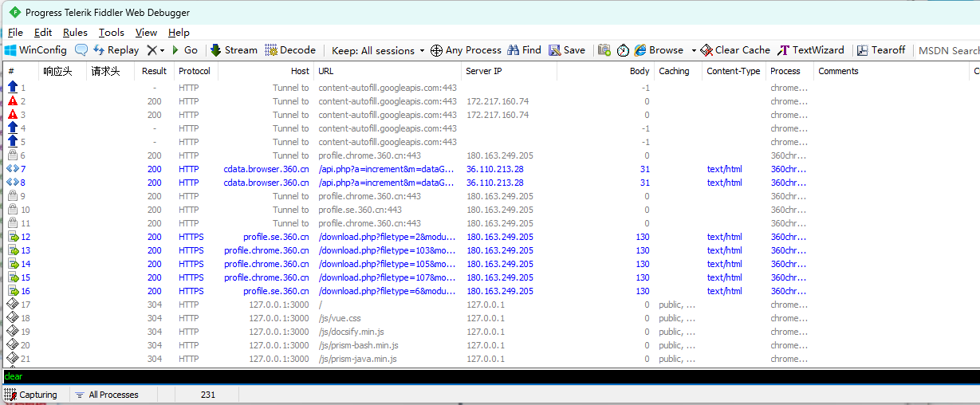This screenshot has width=980, height=405.
Task: Click the 请求头 column header
Action: pos(110,71)
